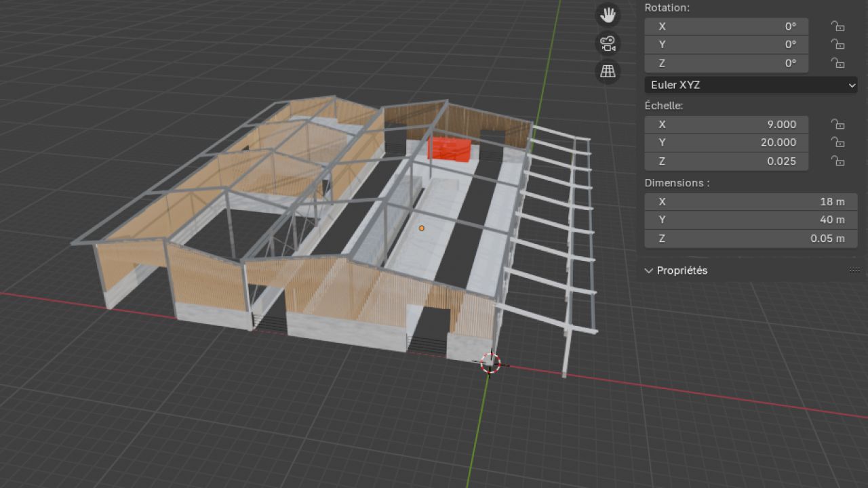Click the "Échelle:" label

pos(664,106)
